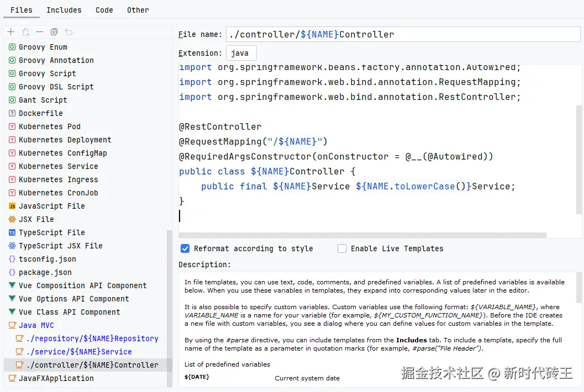
Task: Click the @RestController line in editor
Action: pyautogui.click(x=220, y=126)
